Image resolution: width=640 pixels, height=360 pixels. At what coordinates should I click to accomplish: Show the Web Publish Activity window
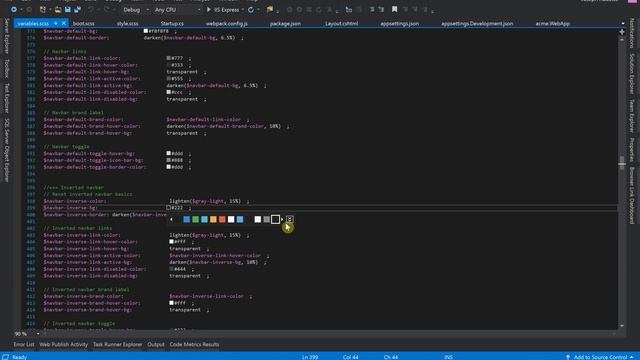[x=63, y=344]
